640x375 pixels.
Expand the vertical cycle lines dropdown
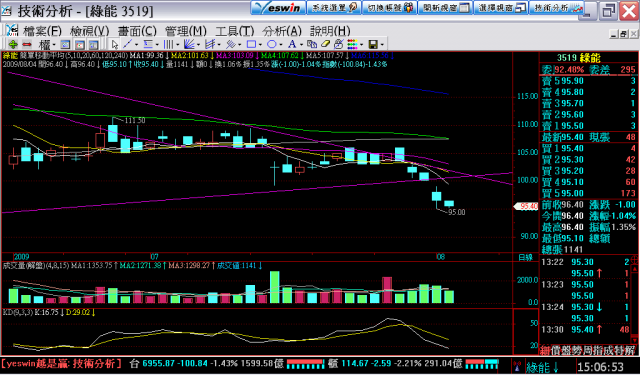pos(178,44)
